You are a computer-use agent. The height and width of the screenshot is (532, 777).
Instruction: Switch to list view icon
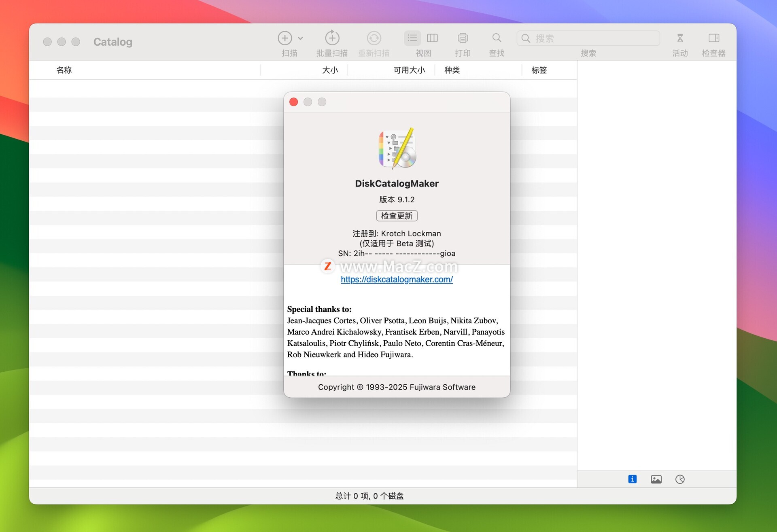pos(412,38)
